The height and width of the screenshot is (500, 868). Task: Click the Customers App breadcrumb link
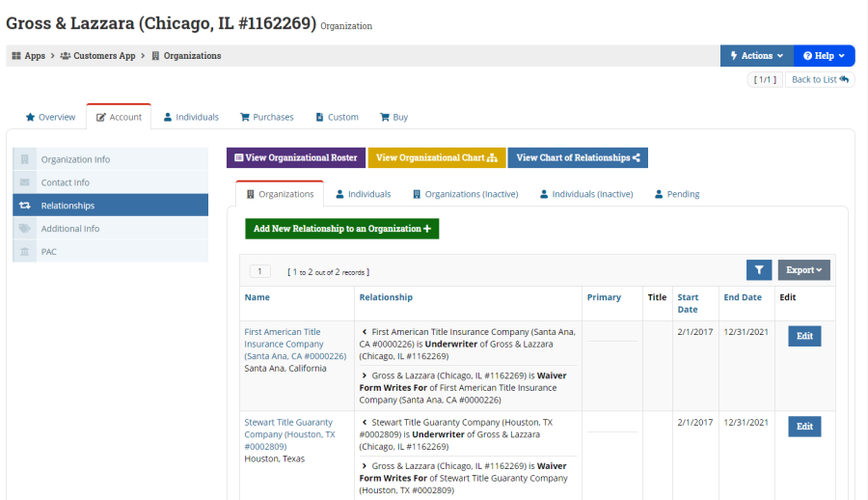[x=104, y=55]
